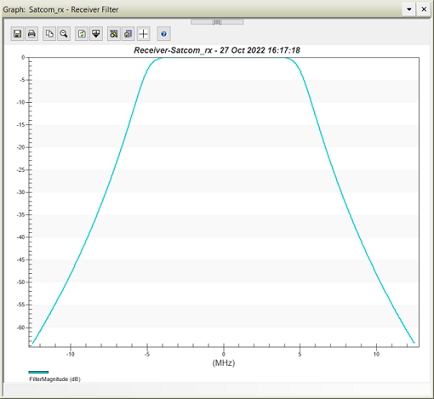Click the FilterMagnitude legend color line
The image size is (434, 399).
[39, 372]
